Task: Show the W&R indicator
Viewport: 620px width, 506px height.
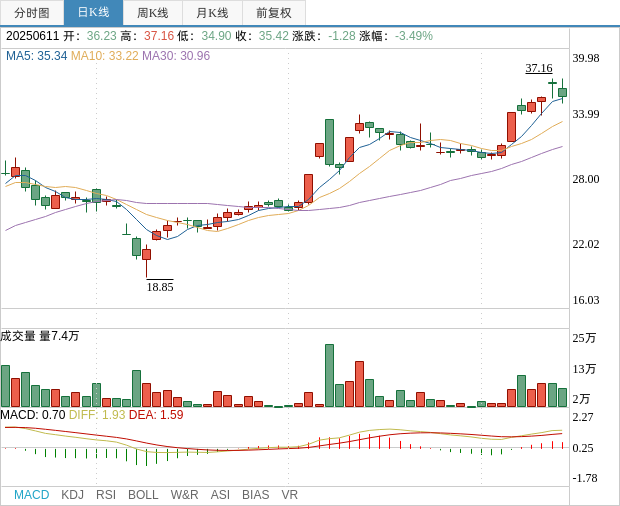Action: click(x=184, y=495)
